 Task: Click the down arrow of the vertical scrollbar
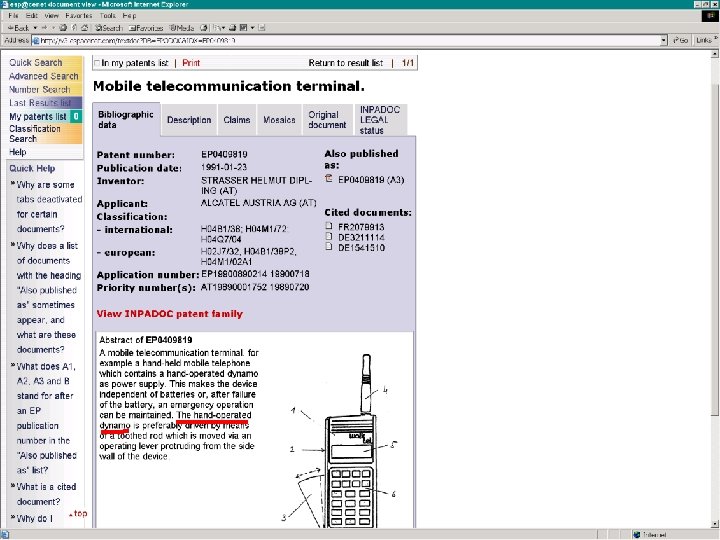(715, 523)
